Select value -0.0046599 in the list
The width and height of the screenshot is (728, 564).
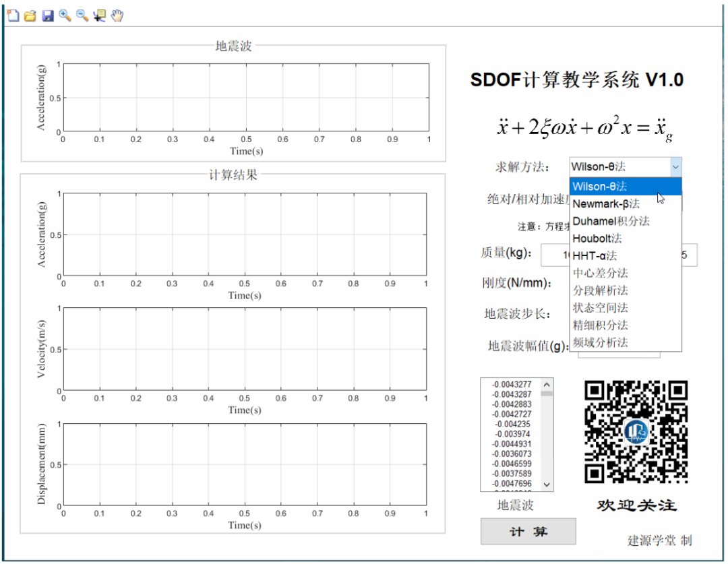[x=512, y=464]
